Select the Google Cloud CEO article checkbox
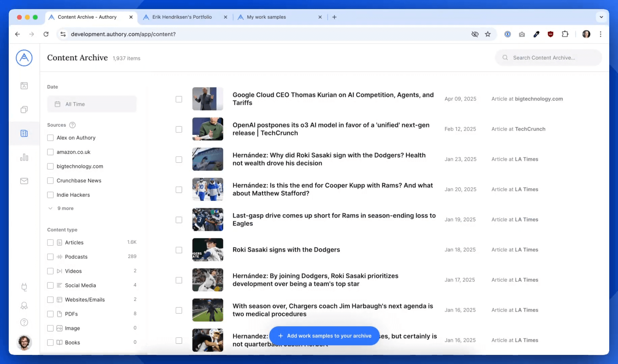The image size is (618, 364). click(179, 99)
